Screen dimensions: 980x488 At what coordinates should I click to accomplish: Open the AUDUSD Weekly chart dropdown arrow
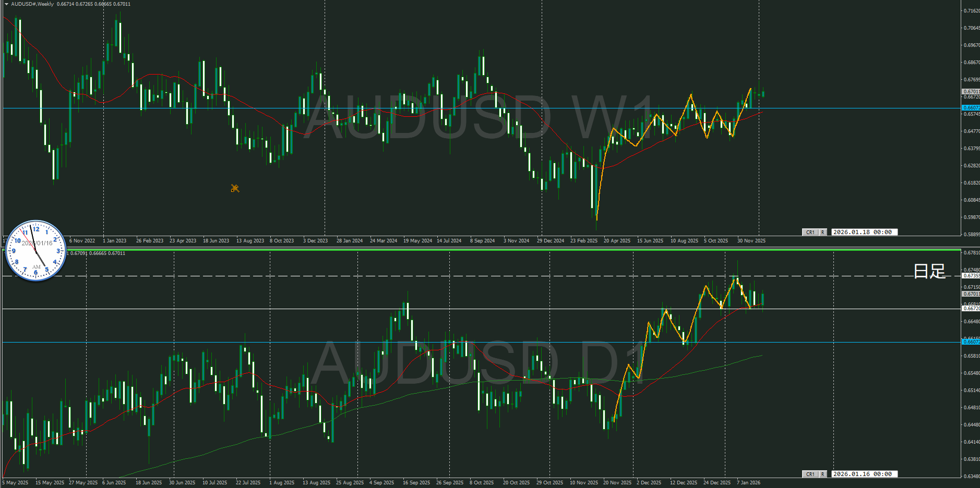point(6,4)
